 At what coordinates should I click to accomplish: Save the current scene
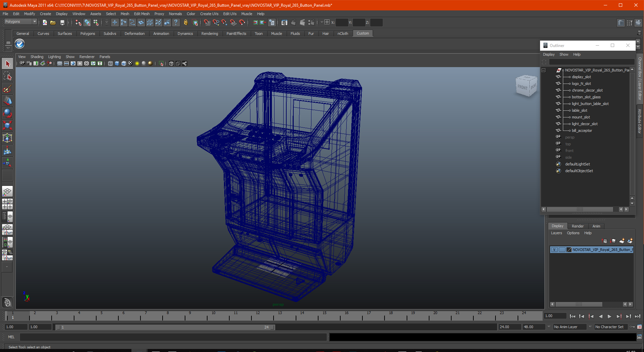tap(62, 22)
